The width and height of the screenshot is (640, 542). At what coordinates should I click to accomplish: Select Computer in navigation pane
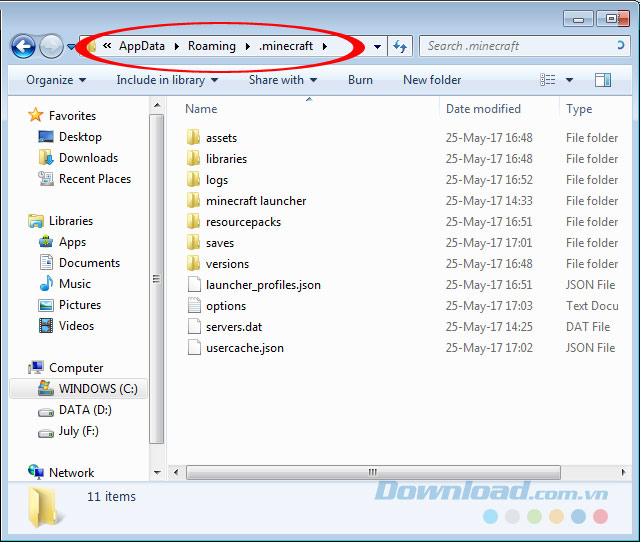point(66,368)
